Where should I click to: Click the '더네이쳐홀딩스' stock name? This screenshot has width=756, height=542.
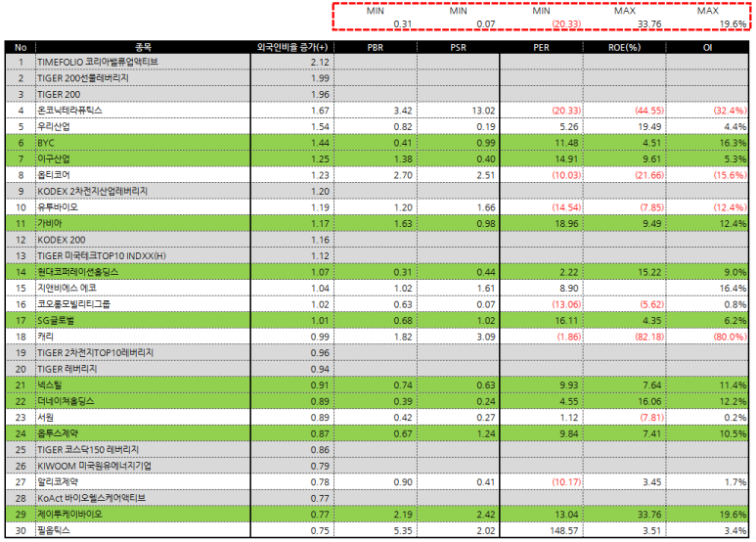(67, 401)
